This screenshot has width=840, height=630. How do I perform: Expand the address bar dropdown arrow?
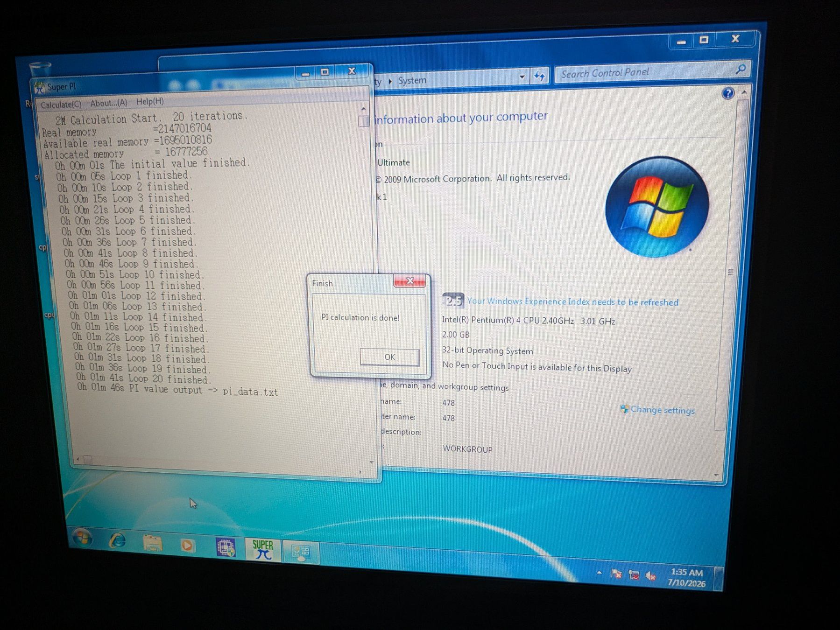[x=522, y=77]
